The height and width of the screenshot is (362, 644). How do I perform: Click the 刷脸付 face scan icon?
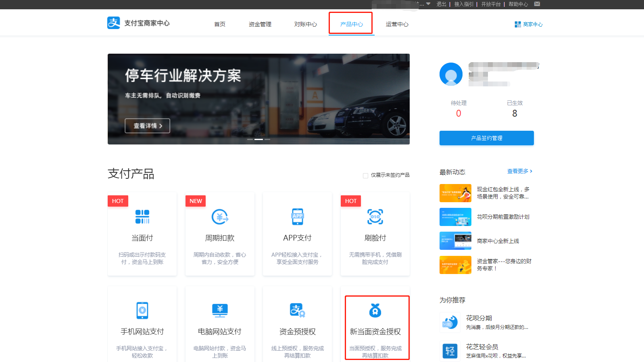375,217
